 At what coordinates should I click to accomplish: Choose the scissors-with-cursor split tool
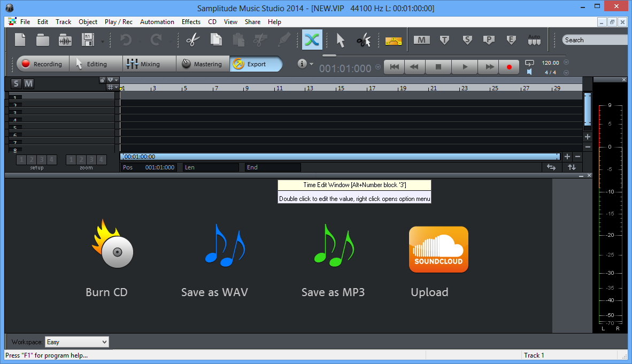pos(364,40)
